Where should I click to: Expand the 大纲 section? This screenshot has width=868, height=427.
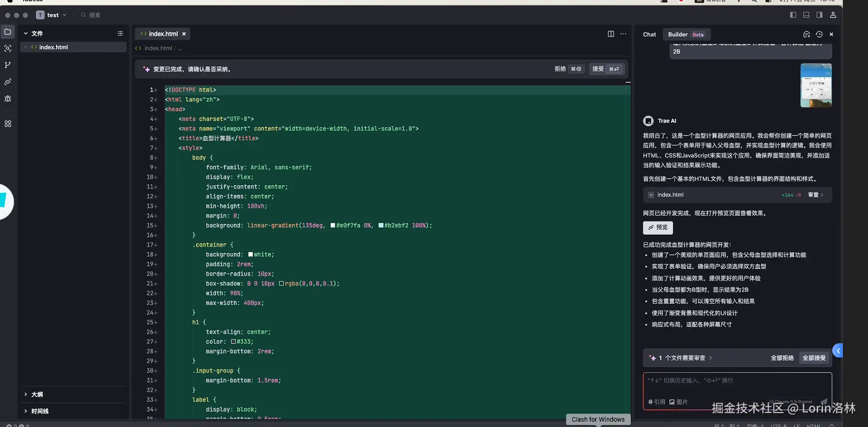point(26,395)
